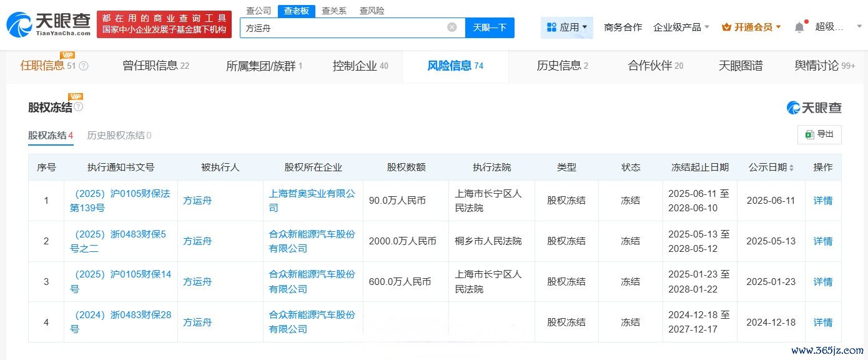Click the 冻结起止日期 column header
This screenshot has width=868, height=360.
(x=700, y=167)
